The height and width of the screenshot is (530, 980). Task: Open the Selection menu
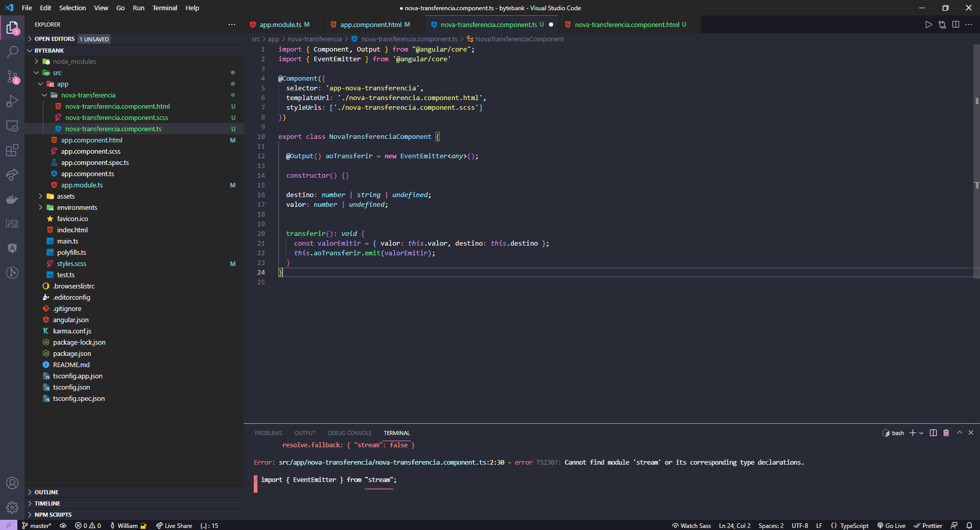tap(73, 8)
